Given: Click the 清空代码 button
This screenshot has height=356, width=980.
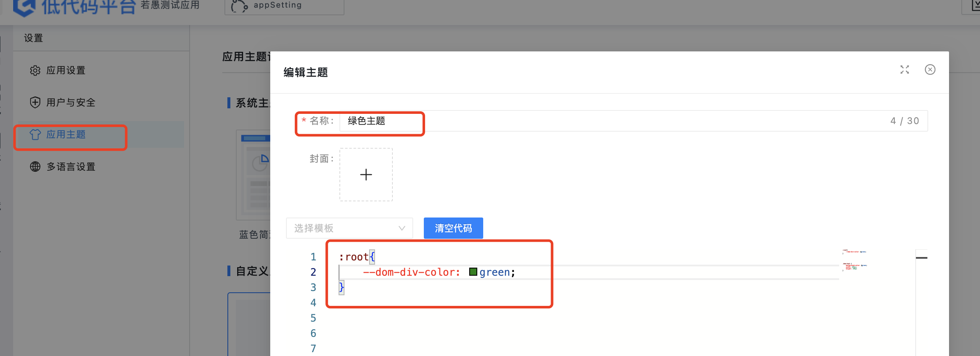Looking at the screenshot, I should coord(453,228).
